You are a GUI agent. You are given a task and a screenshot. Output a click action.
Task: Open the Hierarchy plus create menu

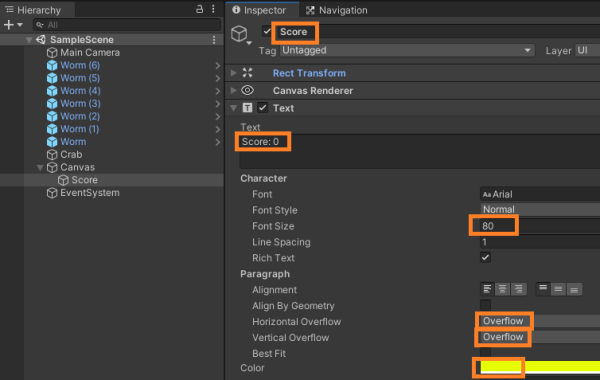tap(13, 25)
